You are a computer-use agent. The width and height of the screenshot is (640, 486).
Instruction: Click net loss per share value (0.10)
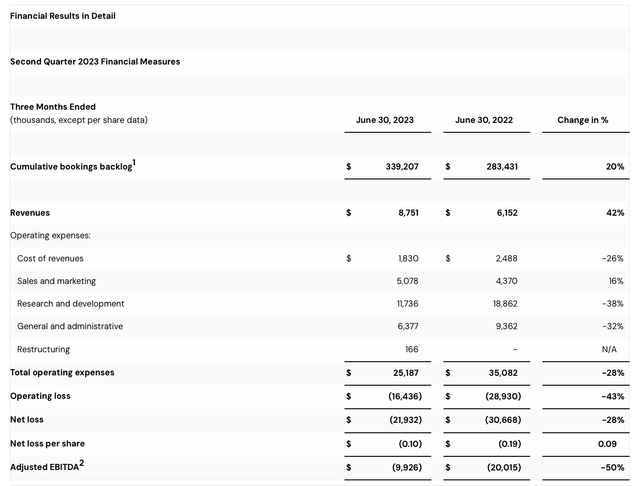click(410, 444)
